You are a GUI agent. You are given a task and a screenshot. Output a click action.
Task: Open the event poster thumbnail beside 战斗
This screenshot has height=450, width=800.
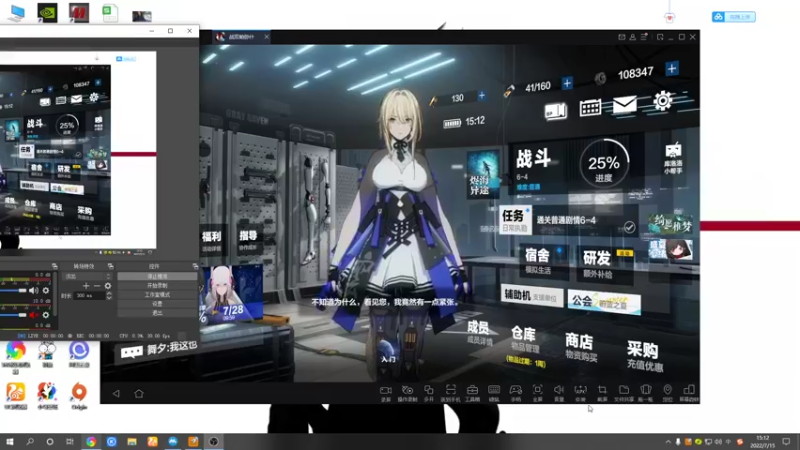(482, 174)
